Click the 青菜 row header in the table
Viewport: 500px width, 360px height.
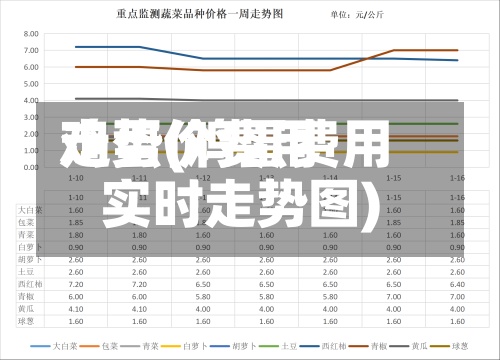click(x=26, y=235)
